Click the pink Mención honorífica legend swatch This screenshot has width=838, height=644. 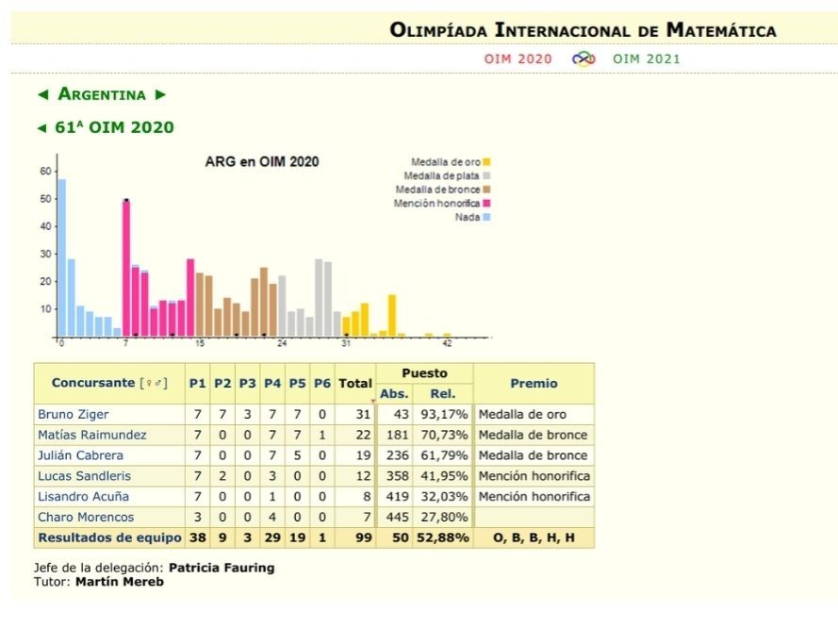point(487,204)
